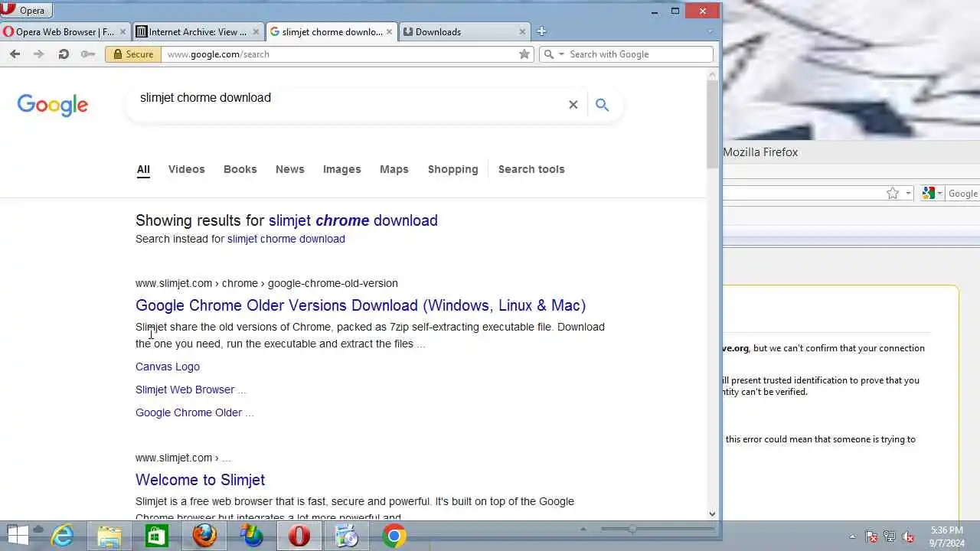Close the Downloads tab
The height and width of the screenshot is (551, 980).
[522, 31]
